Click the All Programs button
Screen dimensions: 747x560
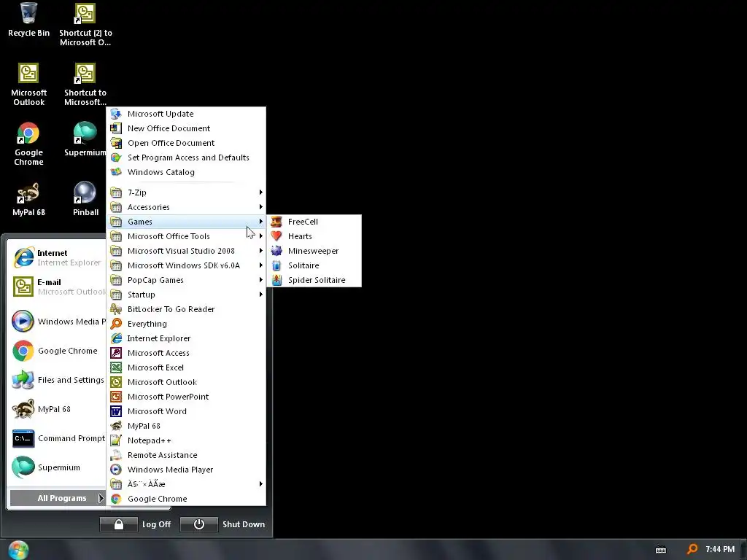[x=58, y=498]
